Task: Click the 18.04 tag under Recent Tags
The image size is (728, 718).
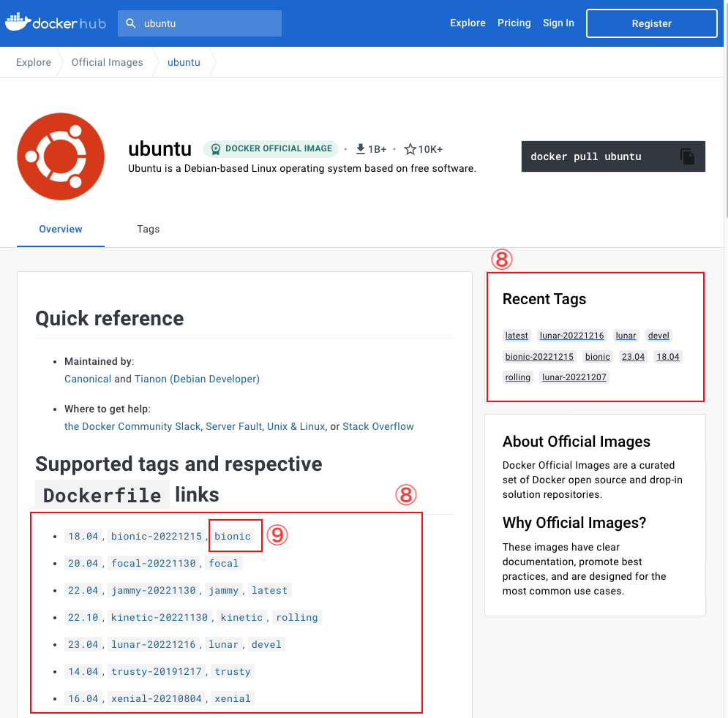Action: (x=668, y=357)
